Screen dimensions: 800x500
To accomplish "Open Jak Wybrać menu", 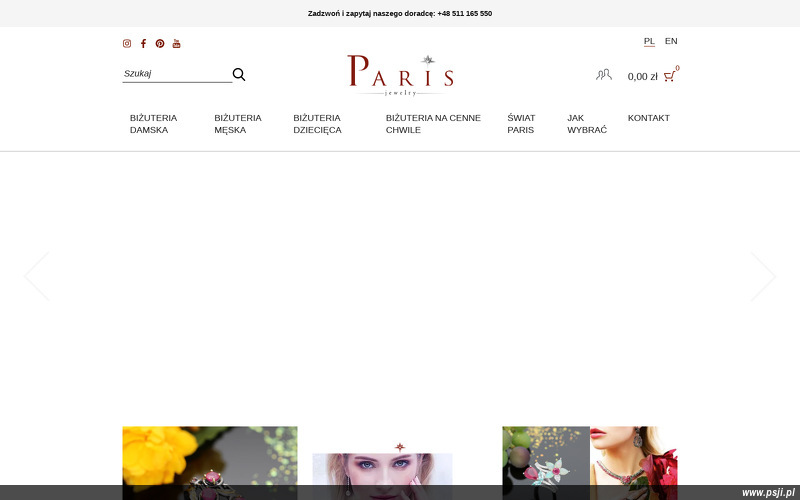I will pos(587,124).
